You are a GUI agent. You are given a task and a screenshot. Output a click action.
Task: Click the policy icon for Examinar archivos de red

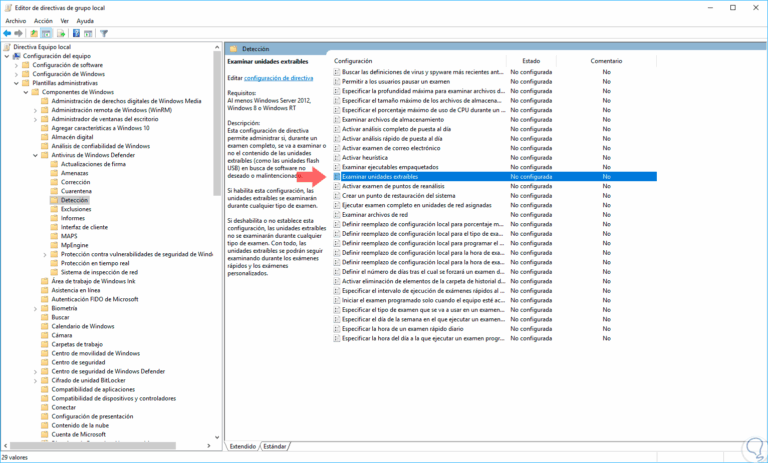336,215
